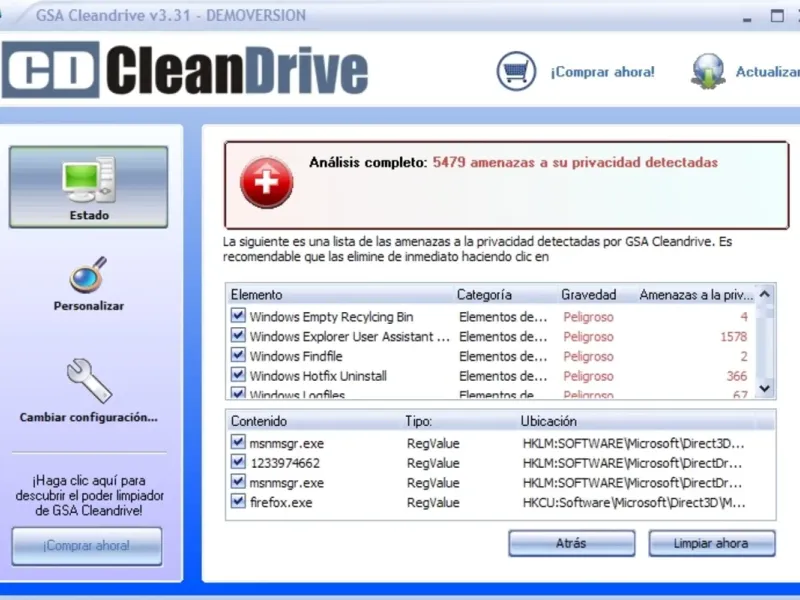800x600 pixels.
Task: Select the Windows Empty Recylcing Bin row text
Action: coord(331,317)
